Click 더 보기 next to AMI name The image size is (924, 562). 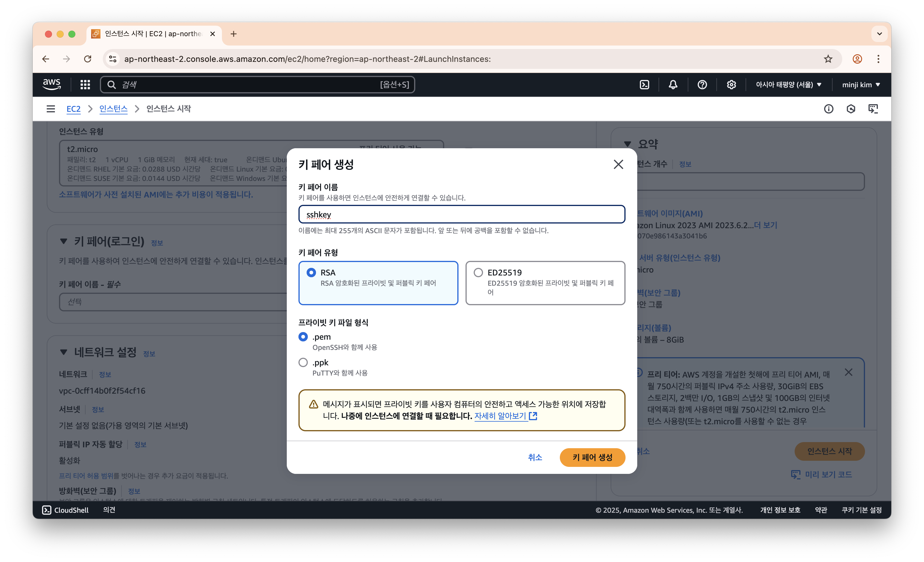pyautogui.click(x=765, y=225)
